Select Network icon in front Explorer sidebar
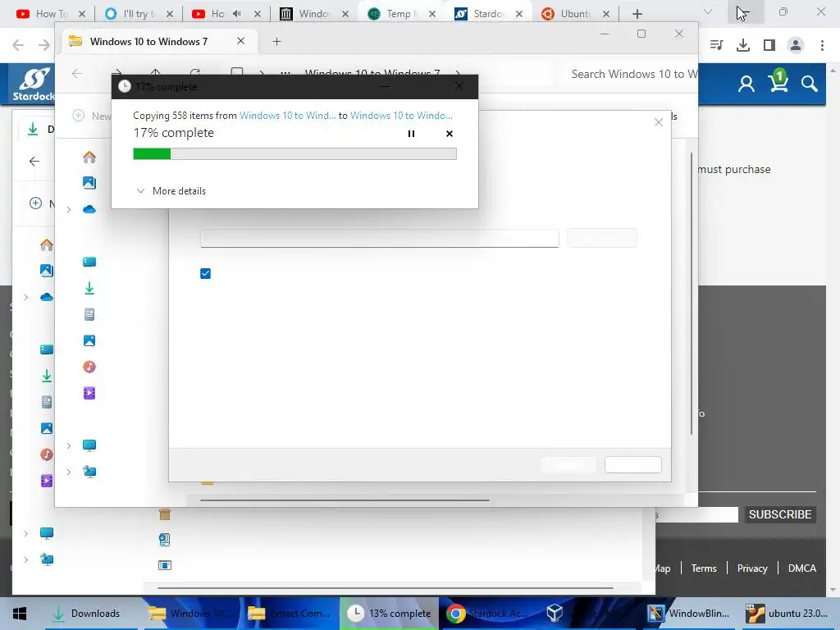The image size is (840, 630). pyautogui.click(x=89, y=472)
